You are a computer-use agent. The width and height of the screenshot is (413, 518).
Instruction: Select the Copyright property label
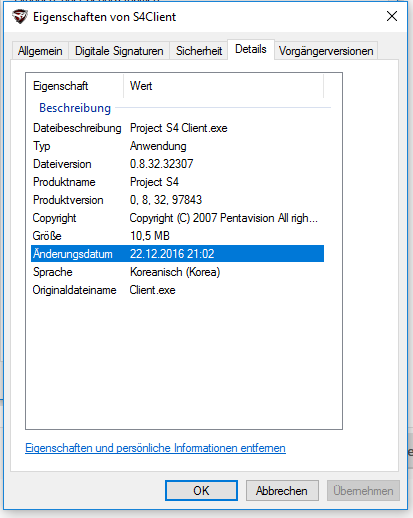coord(54,218)
